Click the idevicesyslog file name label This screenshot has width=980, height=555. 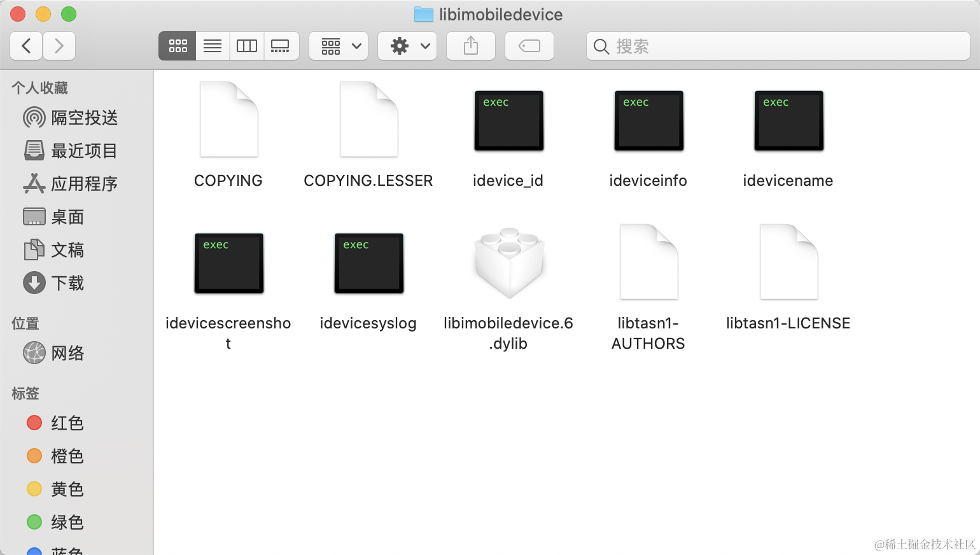pos(368,323)
